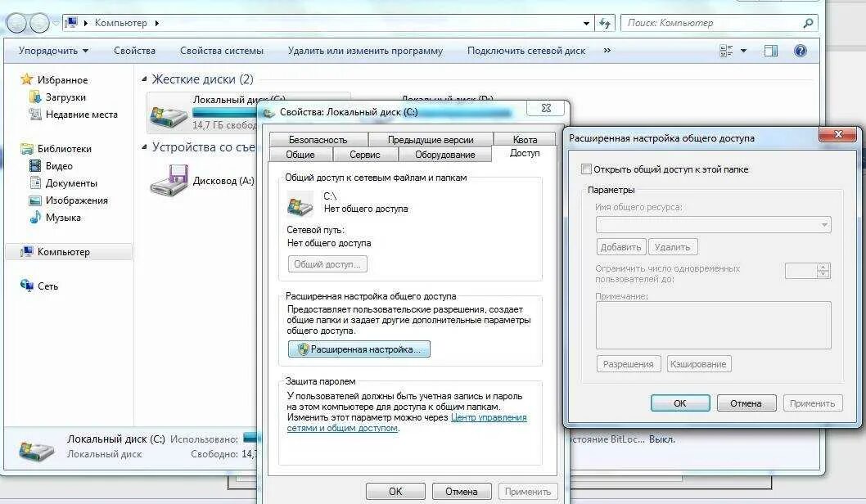866x504 pixels.
Task: Click the computer icon in address bar
Action: 71,23
